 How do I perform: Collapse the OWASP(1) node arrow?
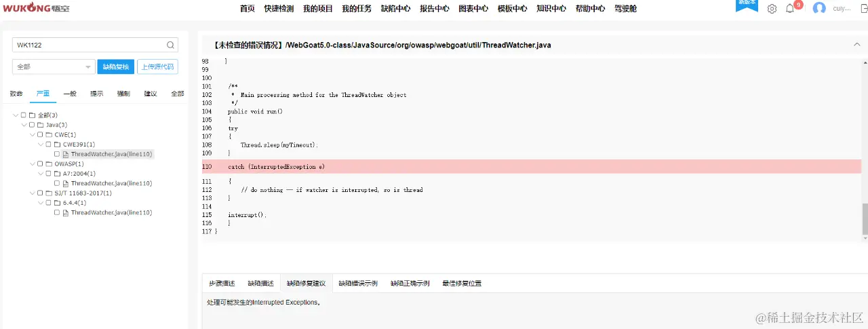[x=32, y=163]
